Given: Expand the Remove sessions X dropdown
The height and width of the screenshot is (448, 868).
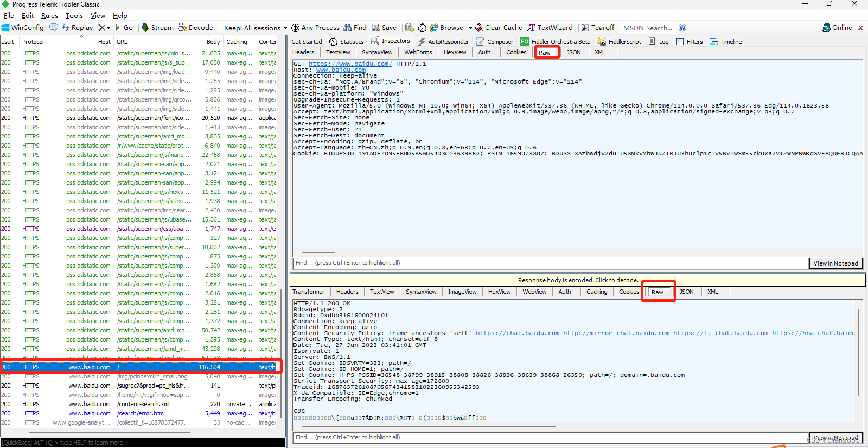Looking at the screenshot, I should [109, 28].
